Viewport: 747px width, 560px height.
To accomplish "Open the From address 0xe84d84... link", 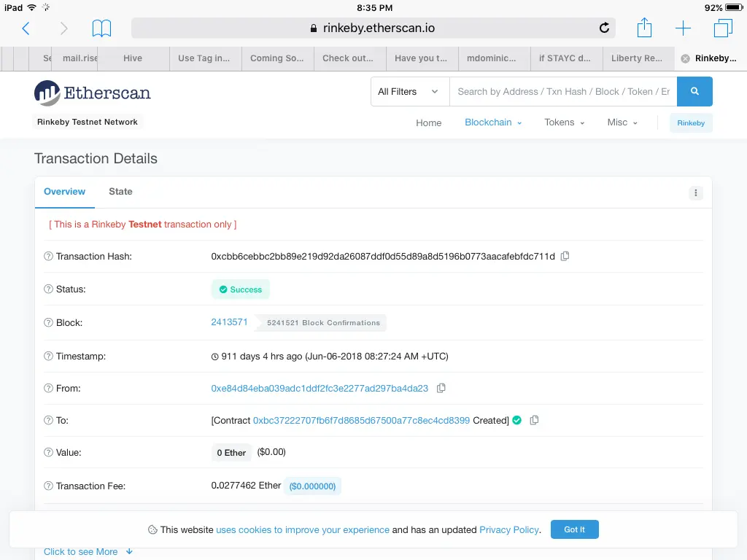I will 320,388.
